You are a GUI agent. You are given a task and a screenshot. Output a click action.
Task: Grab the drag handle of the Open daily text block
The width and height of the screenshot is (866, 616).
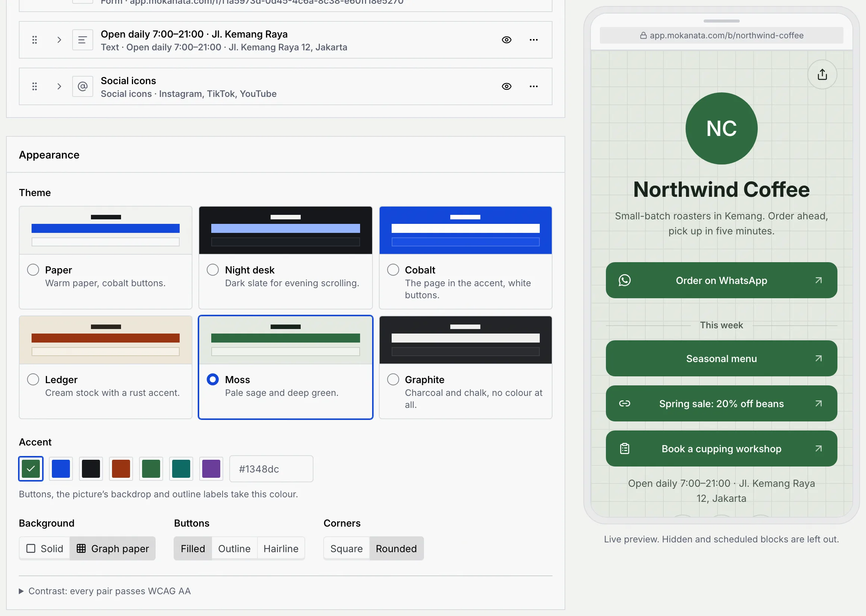[x=35, y=40]
